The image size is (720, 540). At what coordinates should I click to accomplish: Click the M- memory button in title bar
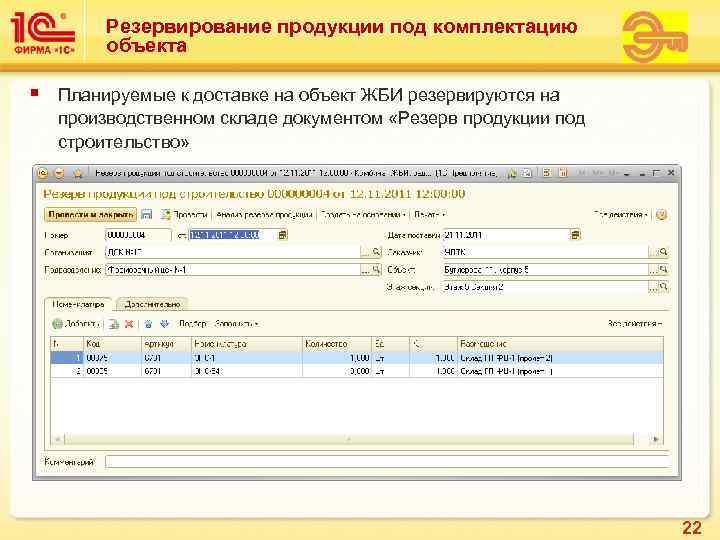pyautogui.click(x=612, y=173)
